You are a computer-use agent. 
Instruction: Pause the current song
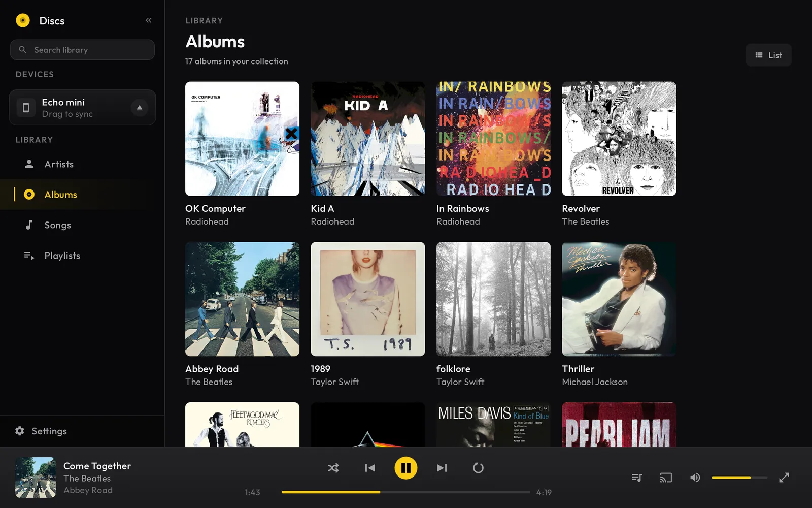click(x=406, y=468)
